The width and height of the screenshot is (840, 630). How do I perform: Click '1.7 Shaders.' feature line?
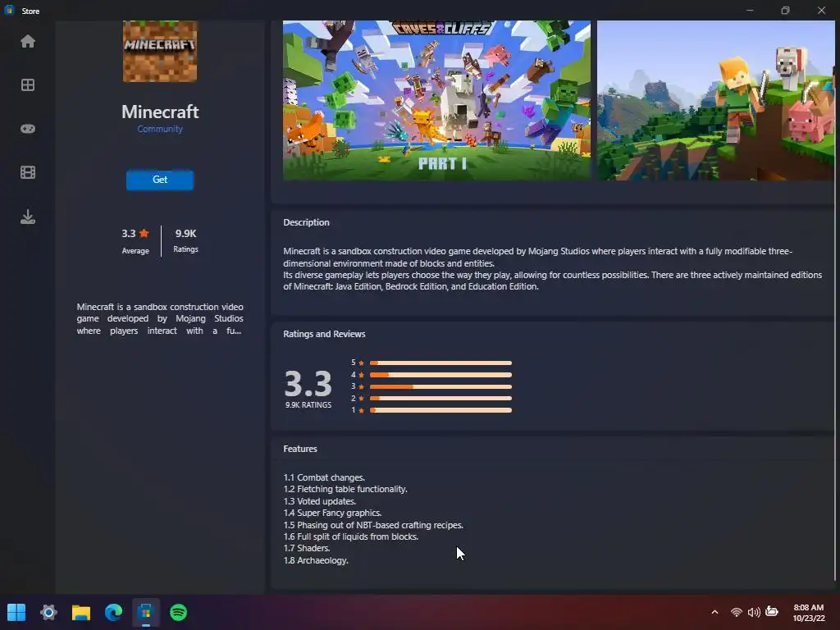[x=307, y=549]
